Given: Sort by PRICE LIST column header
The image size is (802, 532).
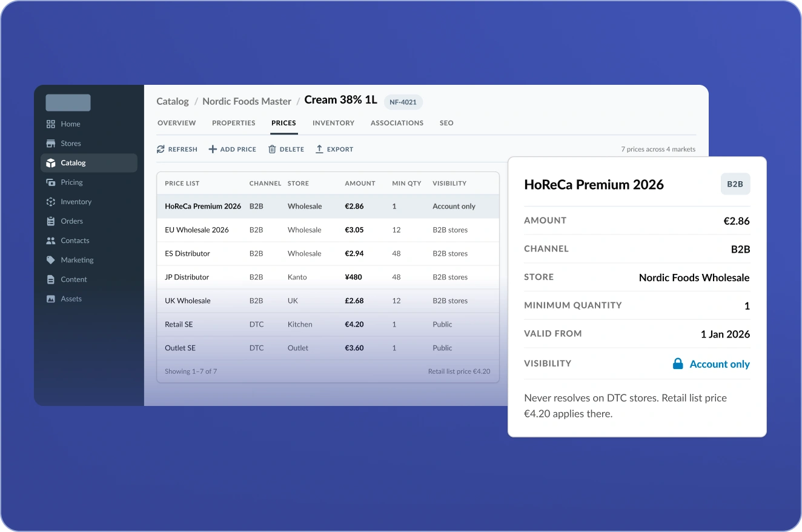Looking at the screenshot, I should click(x=182, y=183).
